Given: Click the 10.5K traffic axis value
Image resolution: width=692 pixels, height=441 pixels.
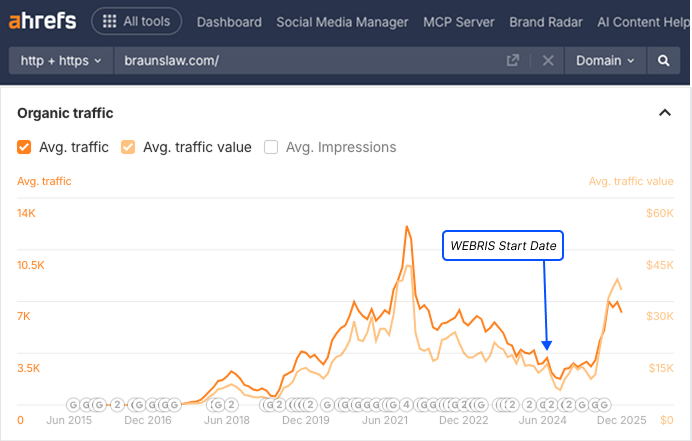Looking at the screenshot, I should pos(30,265).
